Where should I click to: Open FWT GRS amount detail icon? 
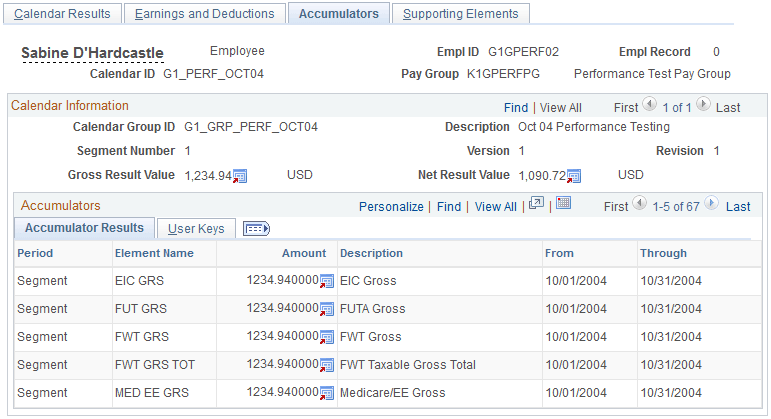pos(327,337)
